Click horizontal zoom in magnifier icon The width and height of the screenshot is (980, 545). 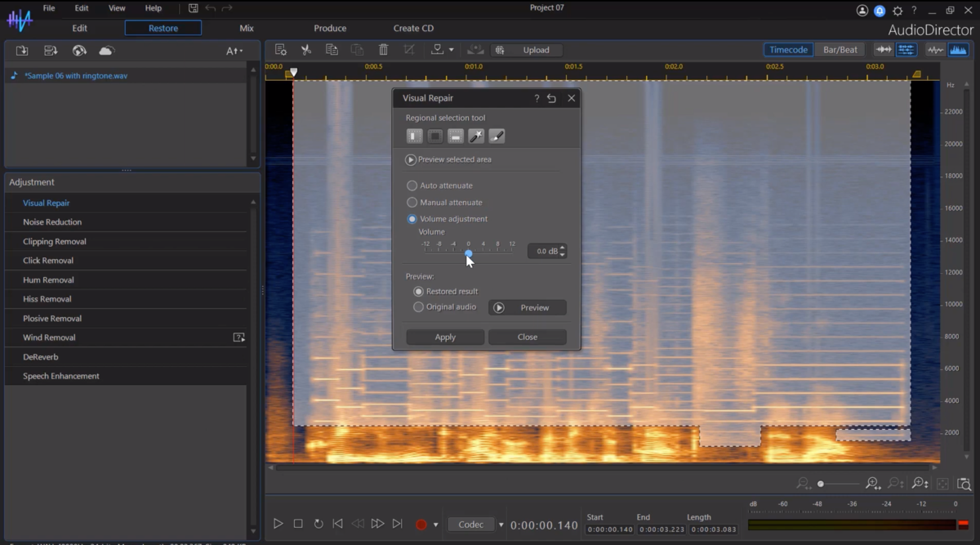pyautogui.click(x=872, y=484)
